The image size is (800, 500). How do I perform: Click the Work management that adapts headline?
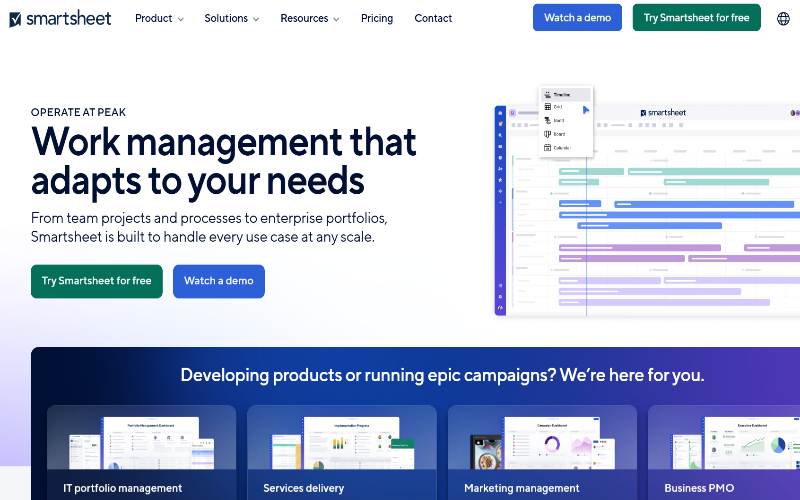pyautogui.click(x=223, y=161)
